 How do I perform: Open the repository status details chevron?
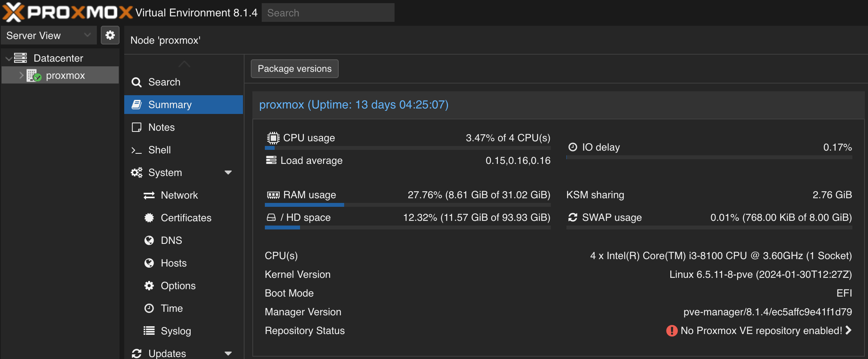click(848, 331)
